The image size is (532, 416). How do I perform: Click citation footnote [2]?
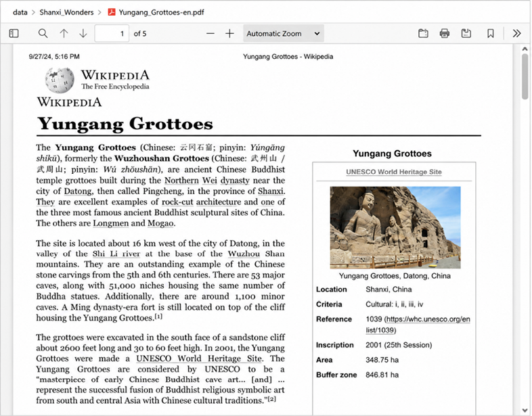(272, 399)
